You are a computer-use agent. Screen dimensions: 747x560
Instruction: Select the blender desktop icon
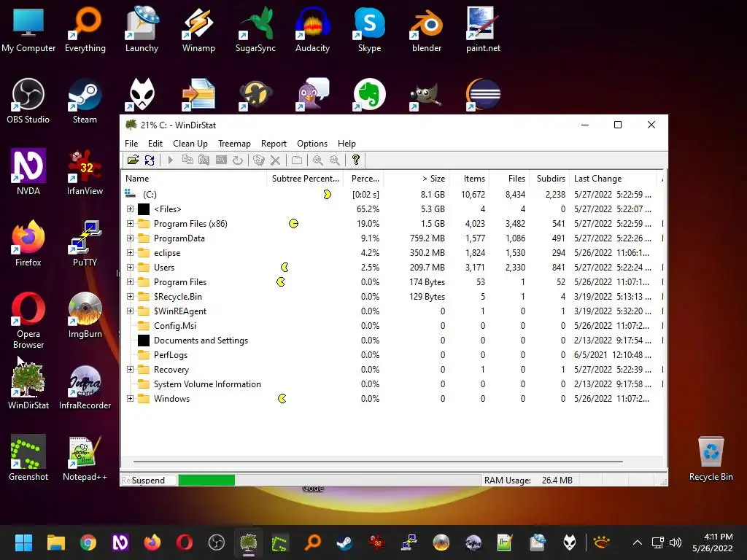pyautogui.click(x=426, y=29)
